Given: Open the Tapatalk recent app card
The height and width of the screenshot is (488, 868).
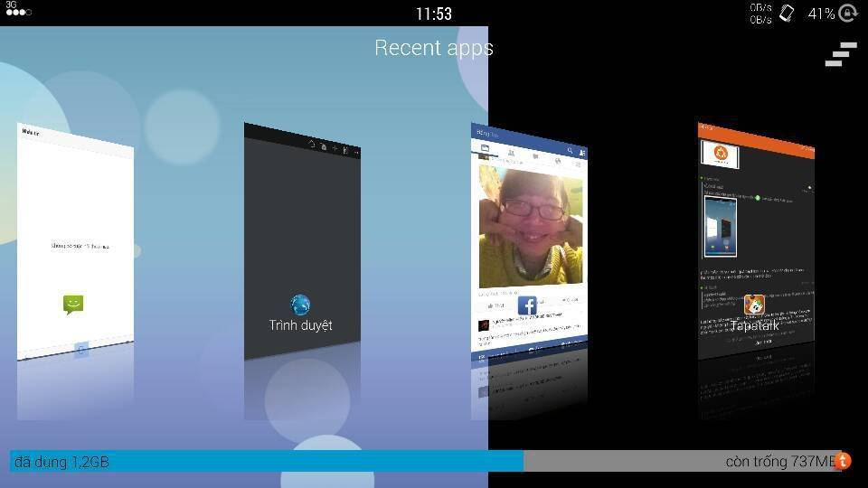Looking at the screenshot, I should [756, 226].
